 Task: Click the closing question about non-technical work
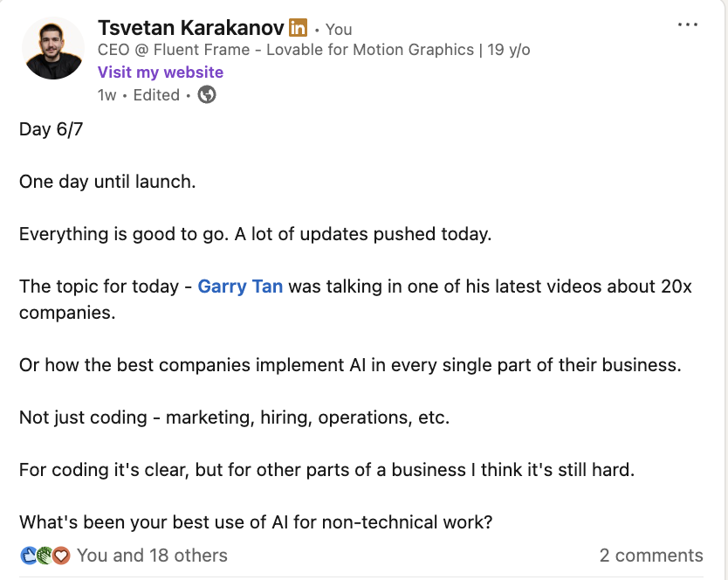[256, 522]
